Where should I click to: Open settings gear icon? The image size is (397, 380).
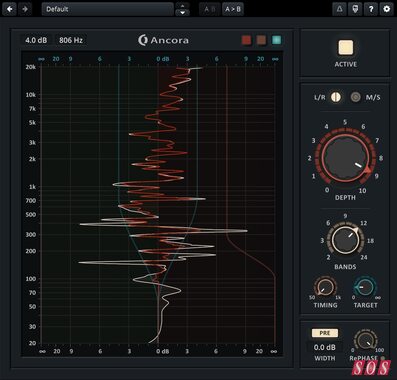386,9
